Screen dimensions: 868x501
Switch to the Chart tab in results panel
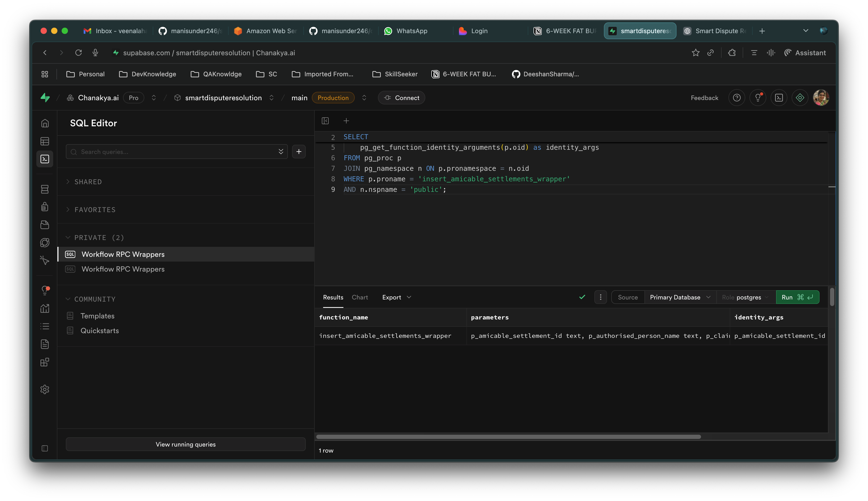pos(359,297)
